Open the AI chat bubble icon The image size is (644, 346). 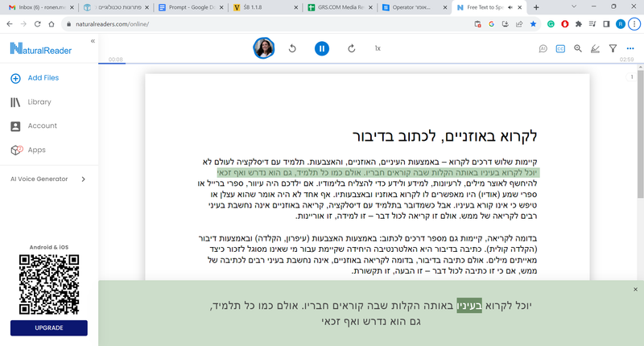(543, 48)
